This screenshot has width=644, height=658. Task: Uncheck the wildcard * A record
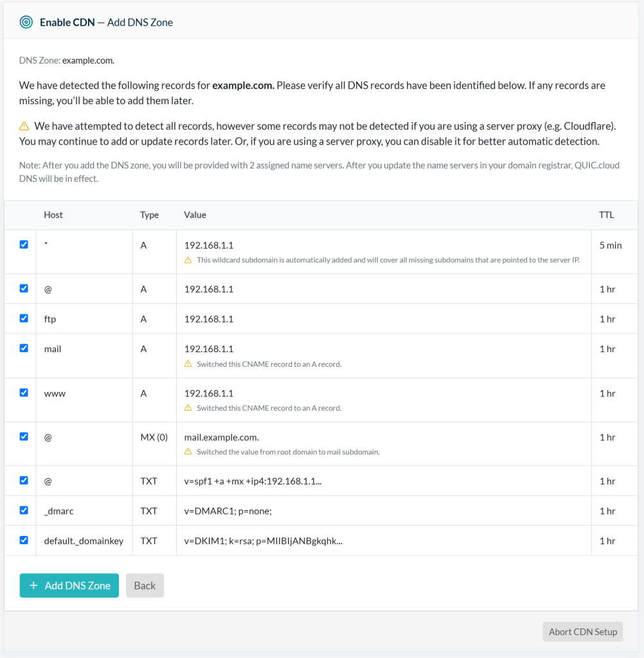tap(24, 244)
